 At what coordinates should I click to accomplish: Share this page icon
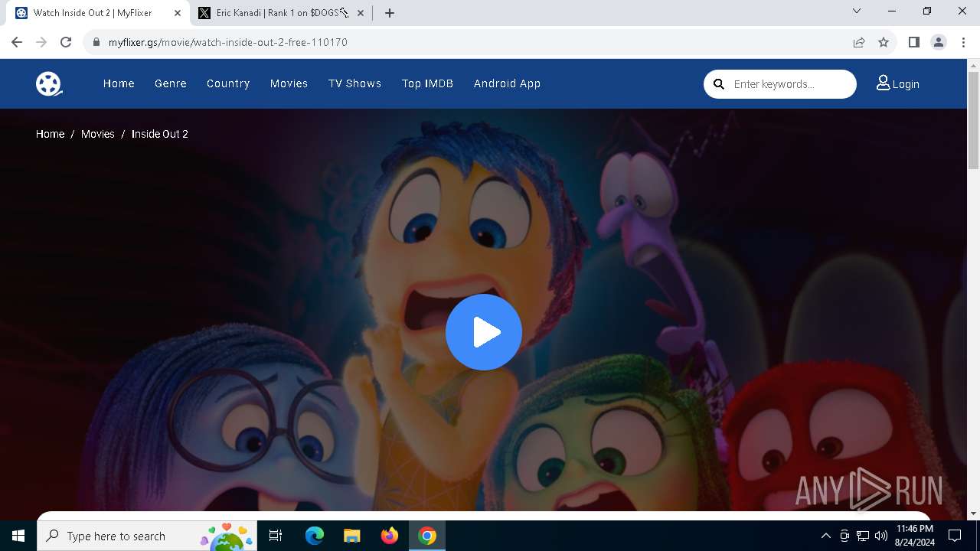(859, 42)
